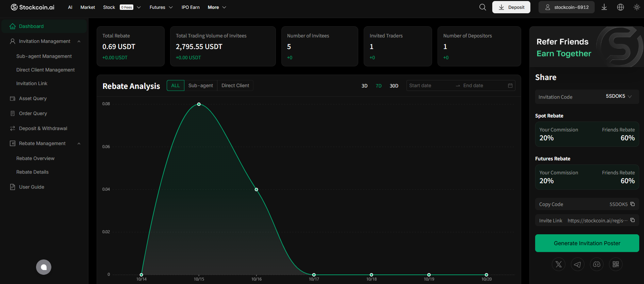Screen dimensions: 644x284
Task: Copy the invite link icon
Action: point(632,220)
